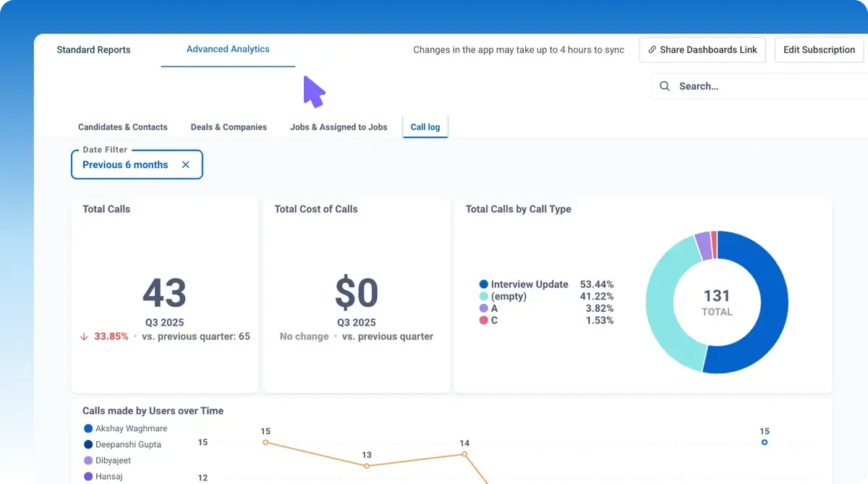Open Jobs & Assigned to Jobs tab
This screenshot has width=868, height=484.
(339, 127)
